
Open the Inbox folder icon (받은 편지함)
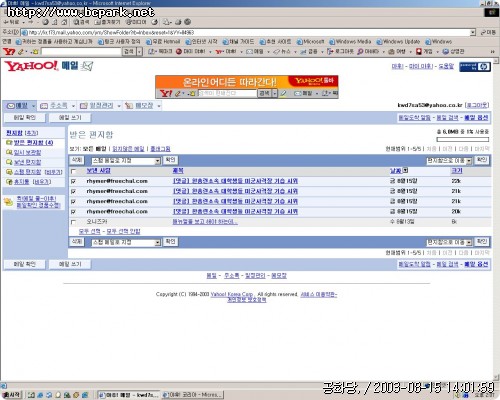[x=9, y=143]
